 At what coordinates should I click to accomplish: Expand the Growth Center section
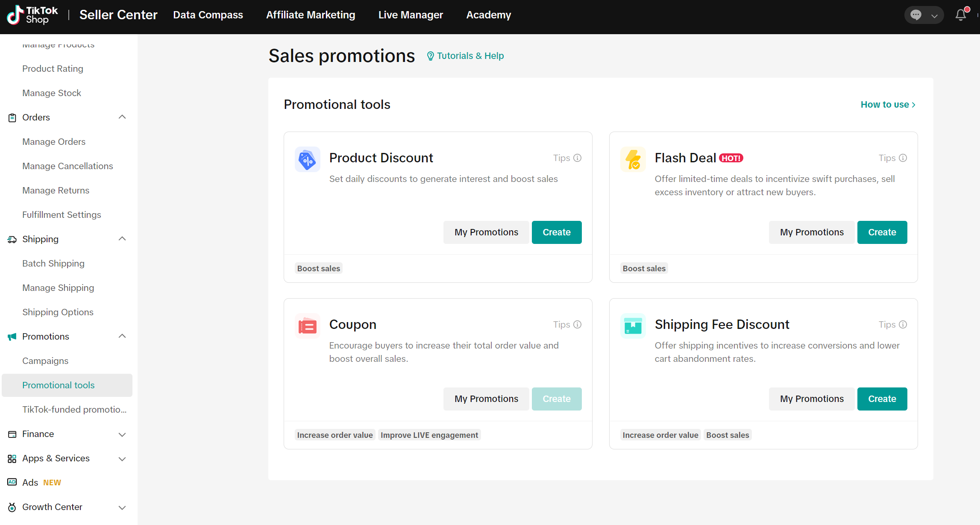pyautogui.click(x=122, y=507)
